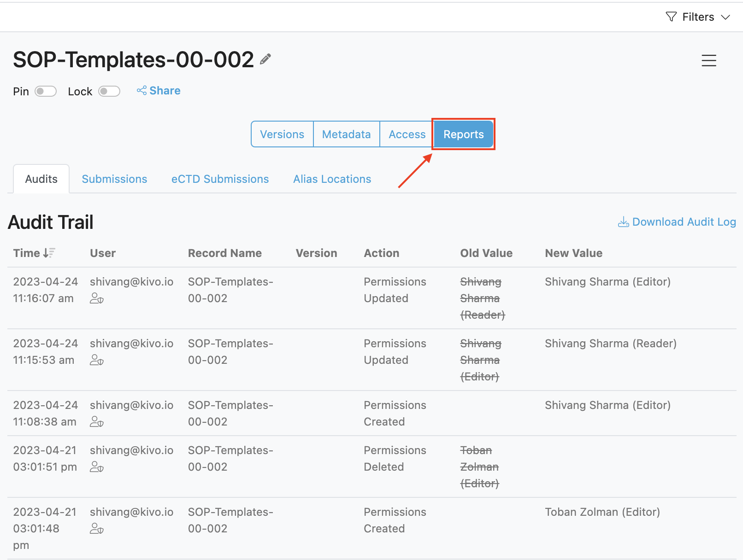Image resolution: width=743 pixels, height=560 pixels.
Task: Click the Record Name column header
Action: click(224, 253)
